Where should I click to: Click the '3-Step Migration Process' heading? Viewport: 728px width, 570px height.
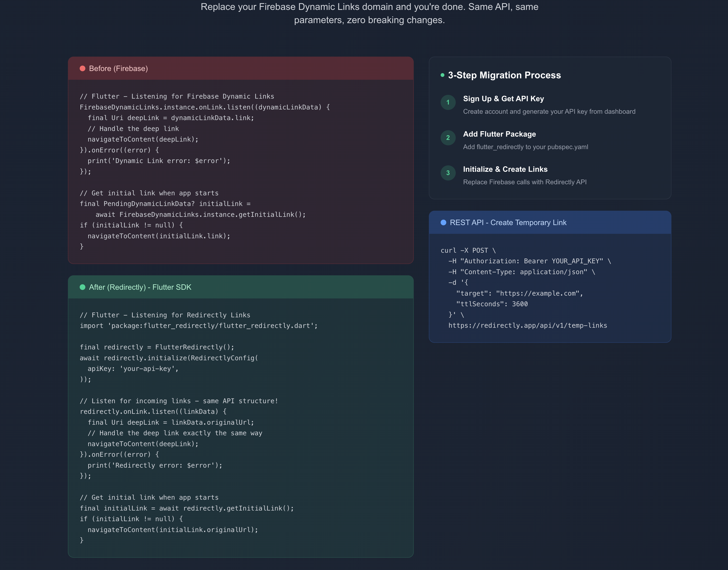tap(504, 75)
